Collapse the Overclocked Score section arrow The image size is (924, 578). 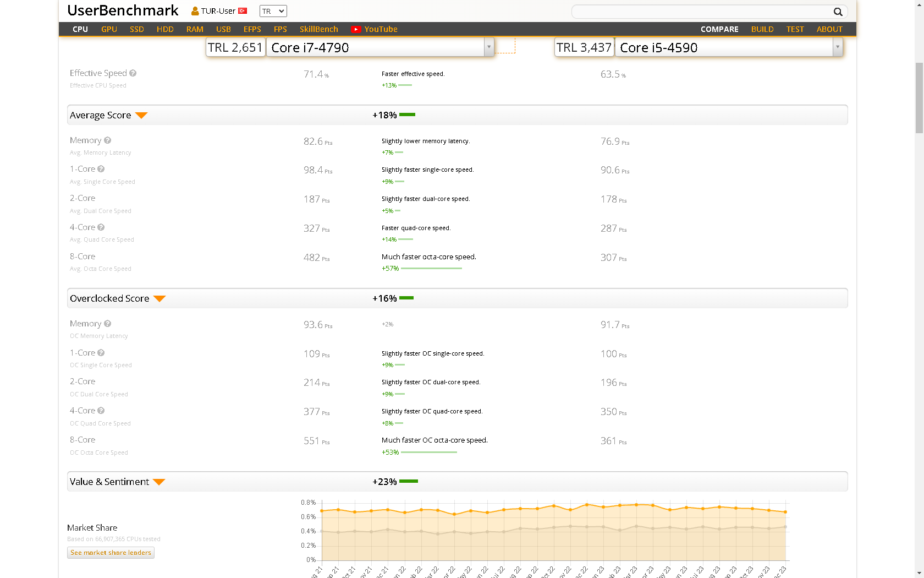coord(159,299)
